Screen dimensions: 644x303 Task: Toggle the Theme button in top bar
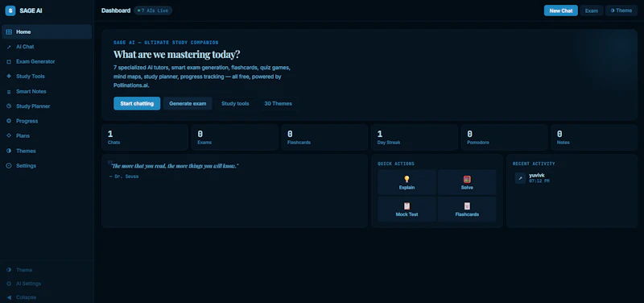621,10
